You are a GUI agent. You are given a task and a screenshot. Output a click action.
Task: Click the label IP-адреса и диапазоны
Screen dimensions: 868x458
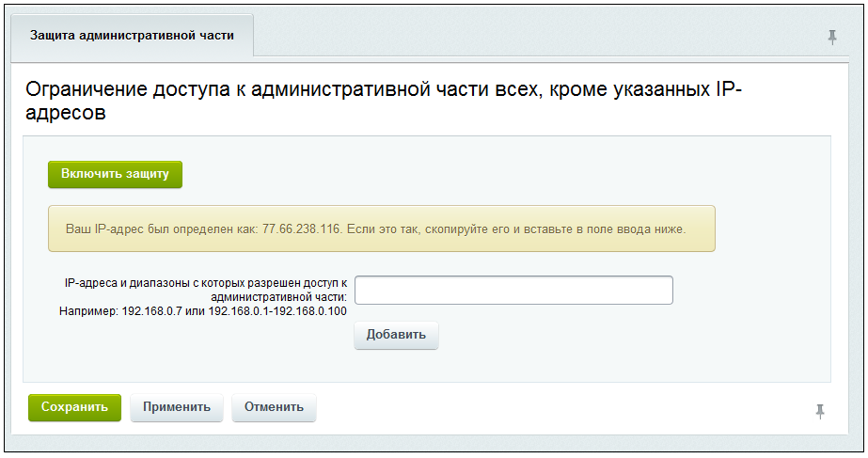click(x=205, y=291)
